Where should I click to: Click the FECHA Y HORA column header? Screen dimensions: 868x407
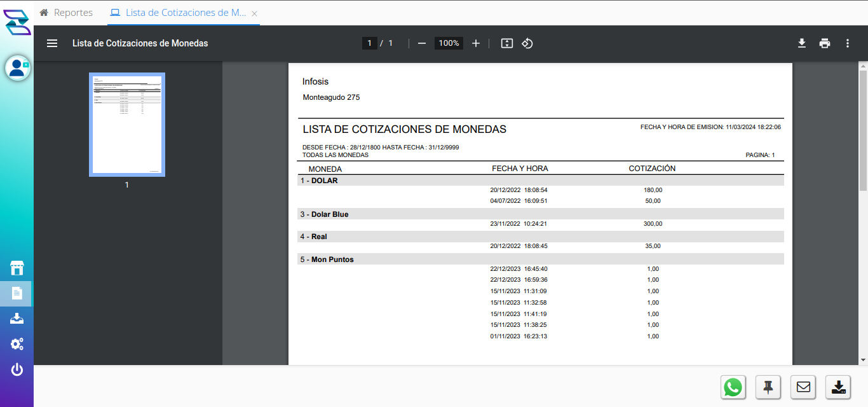520,169
